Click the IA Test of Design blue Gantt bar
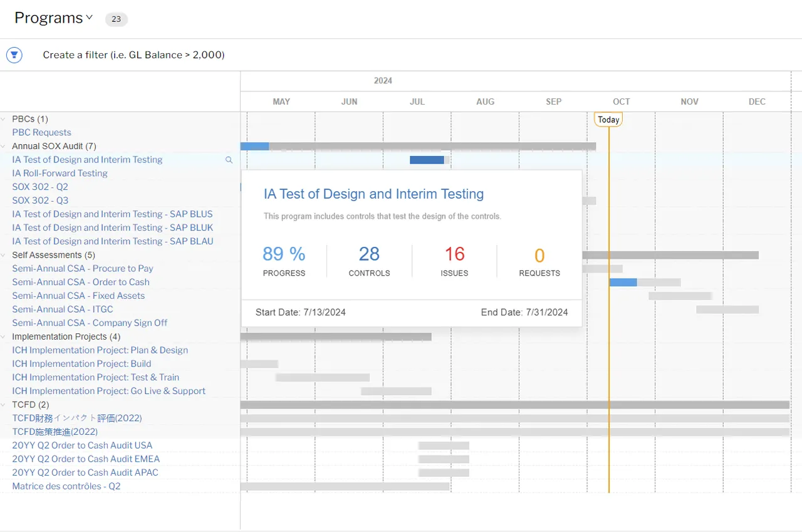Viewport: 802px width, 532px height. pyautogui.click(x=427, y=160)
